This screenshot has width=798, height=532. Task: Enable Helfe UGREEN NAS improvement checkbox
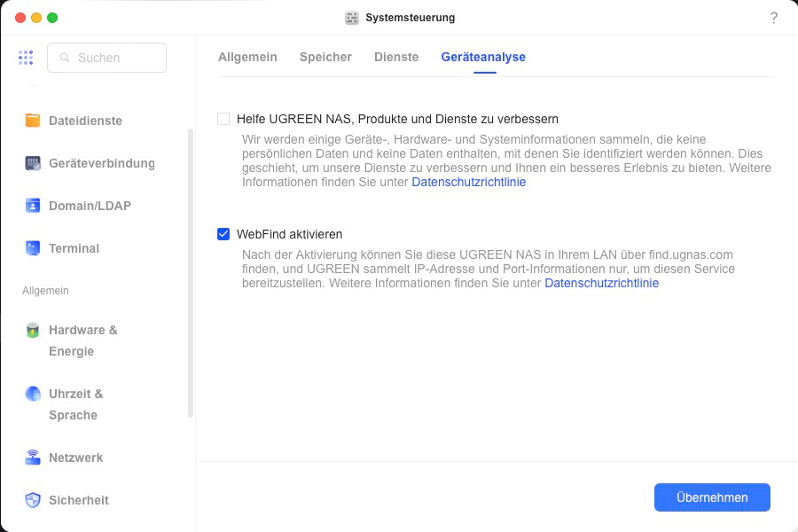223,119
